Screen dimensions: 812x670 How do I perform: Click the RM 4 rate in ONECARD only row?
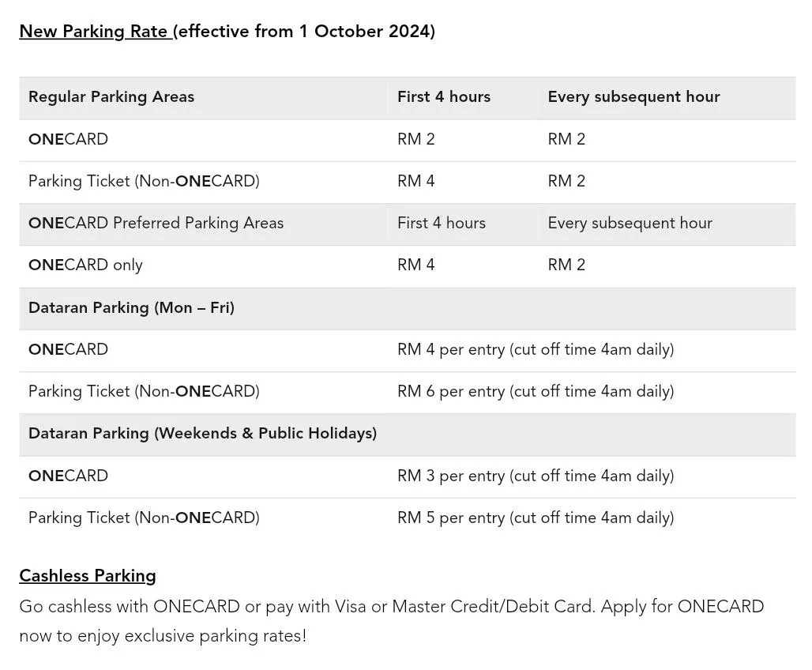click(x=416, y=265)
